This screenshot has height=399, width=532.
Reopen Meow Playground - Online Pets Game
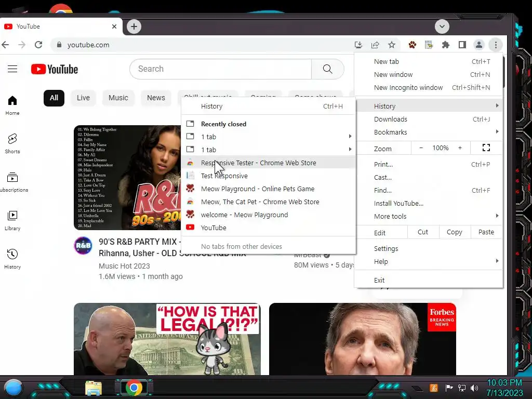click(x=269, y=189)
